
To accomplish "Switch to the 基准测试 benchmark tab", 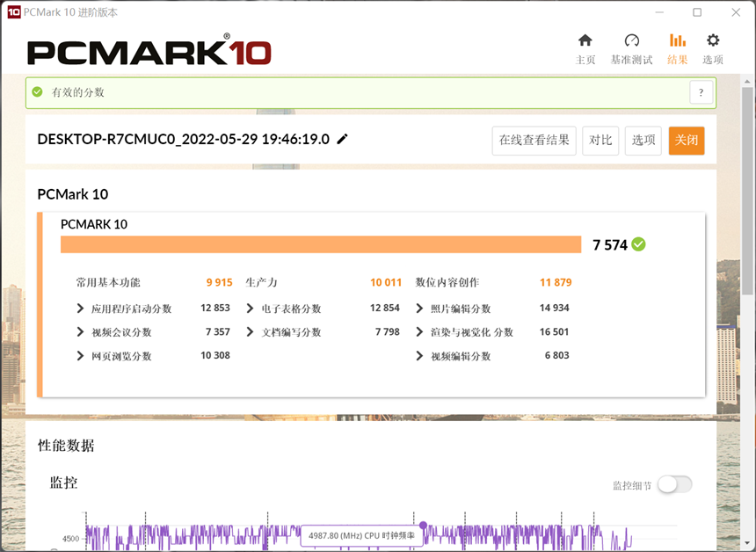I will point(631,48).
